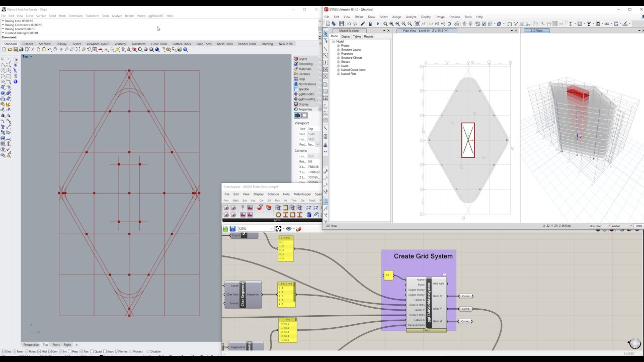Click Save disk icon in ETABS toolbar
The width and height of the screenshot is (644, 362).
342,24
